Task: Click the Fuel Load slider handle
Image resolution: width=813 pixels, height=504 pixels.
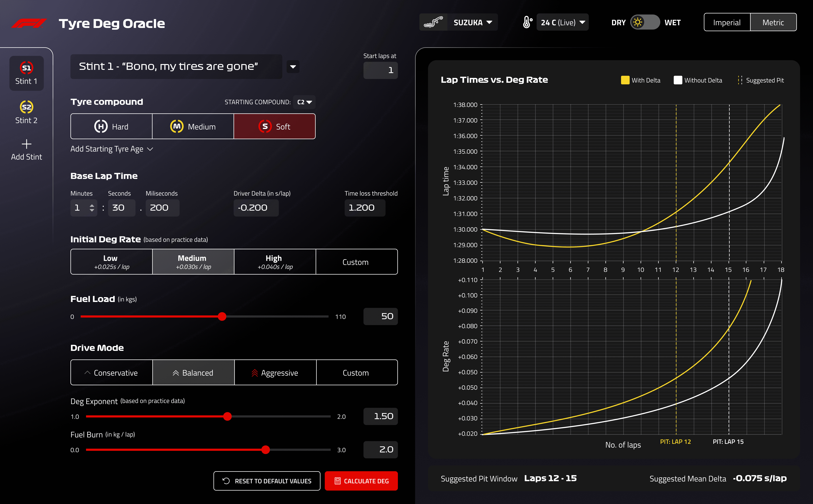Action: click(x=222, y=316)
